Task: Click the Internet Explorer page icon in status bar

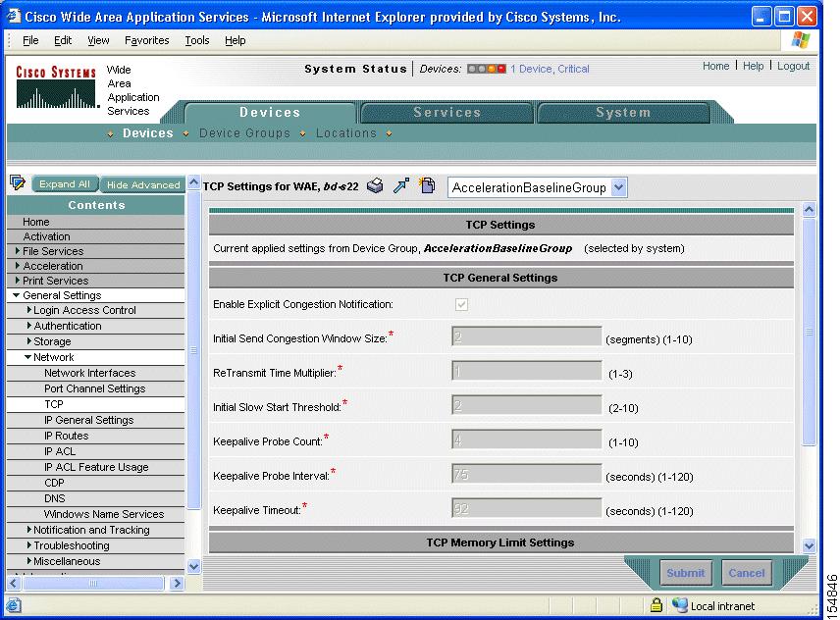Action: coord(14,606)
